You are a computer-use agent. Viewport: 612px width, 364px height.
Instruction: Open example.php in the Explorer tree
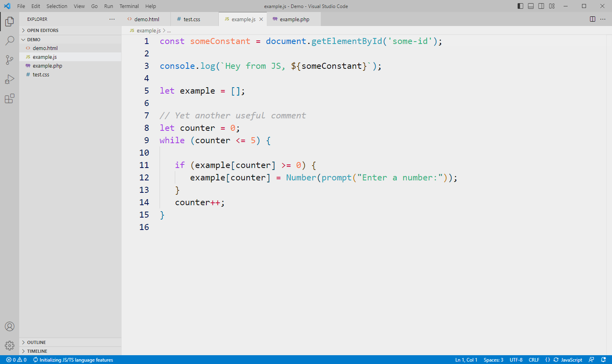(70, 66)
